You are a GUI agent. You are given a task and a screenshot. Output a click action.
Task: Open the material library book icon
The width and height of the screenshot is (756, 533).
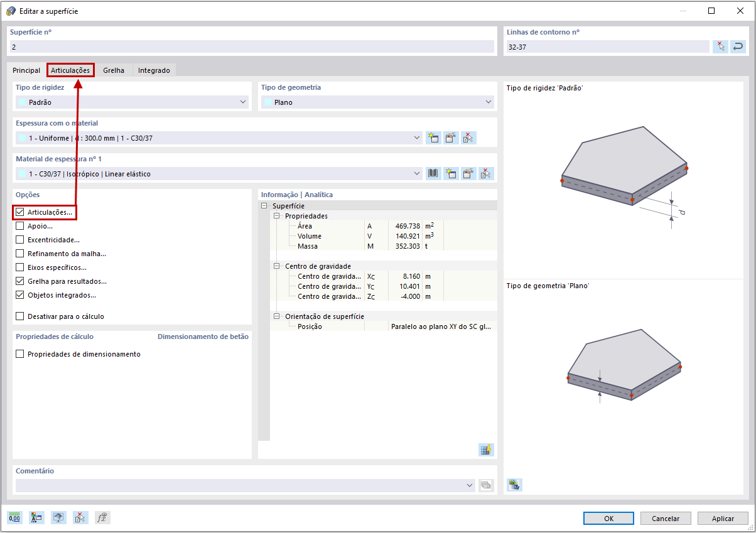point(433,174)
